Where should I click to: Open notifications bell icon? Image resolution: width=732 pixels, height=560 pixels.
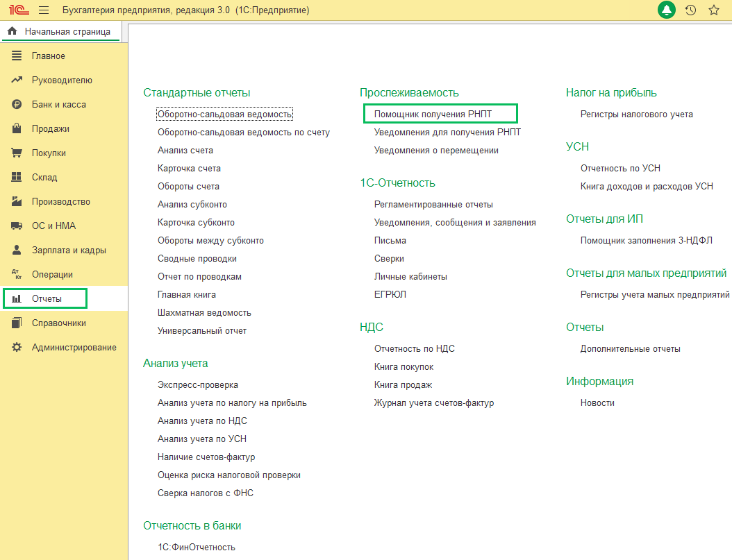pos(667,10)
